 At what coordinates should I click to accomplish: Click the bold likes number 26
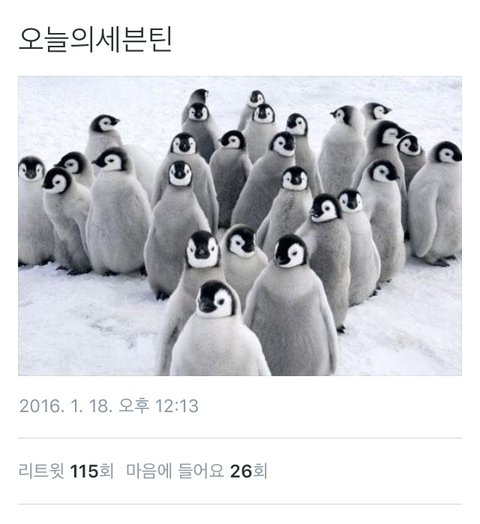pyautogui.click(x=241, y=471)
